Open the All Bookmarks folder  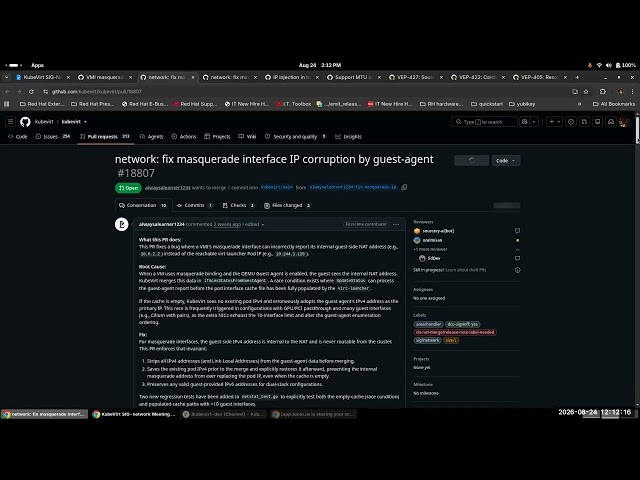pos(614,104)
